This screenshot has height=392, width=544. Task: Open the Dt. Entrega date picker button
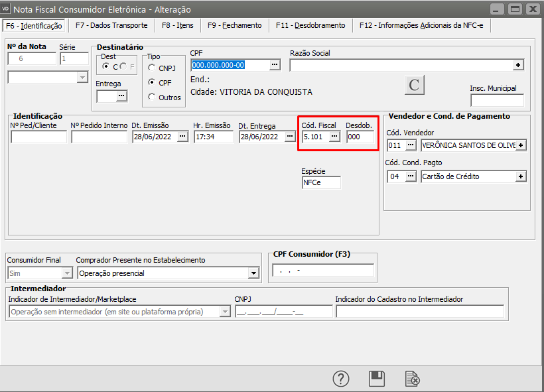pyautogui.click(x=290, y=137)
